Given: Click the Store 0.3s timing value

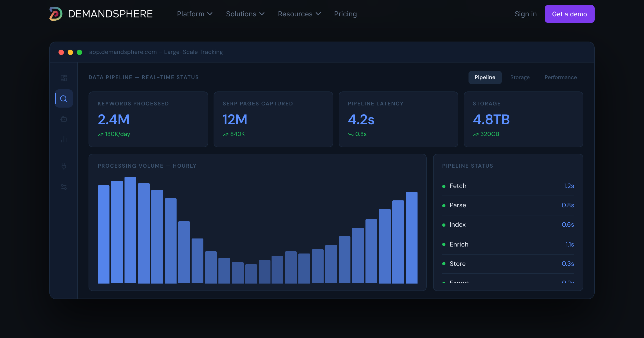Looking at the screenshot, I should [x=568, y=264].
